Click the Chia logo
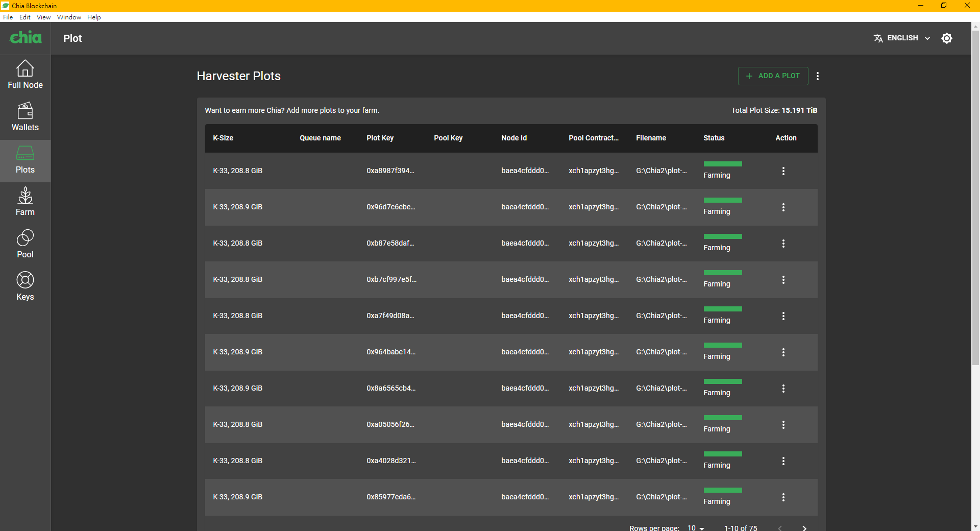Viewport: 980px width, 531px height. 26,38
